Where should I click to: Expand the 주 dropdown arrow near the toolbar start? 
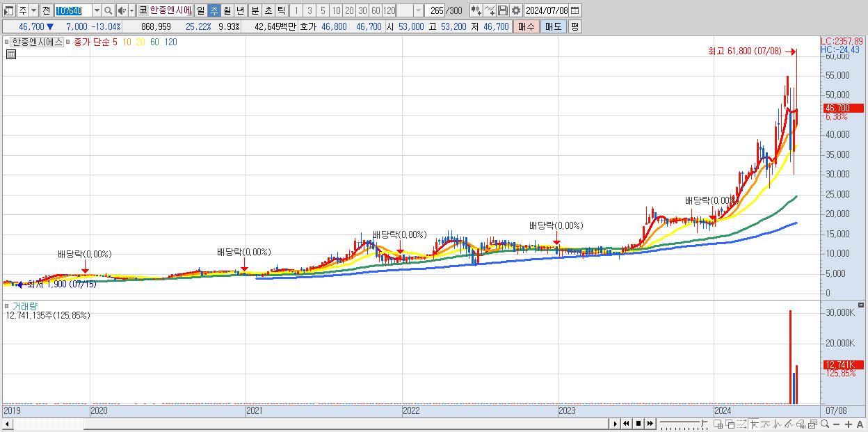pos(33,10)
